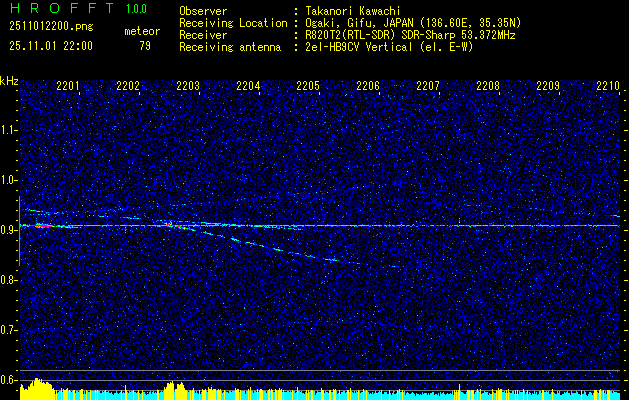The width and height of the screenshot is (629, 400).
Task: Click the Ogaki, Gifu, JAPAN location text
Action: coord(413,23)
